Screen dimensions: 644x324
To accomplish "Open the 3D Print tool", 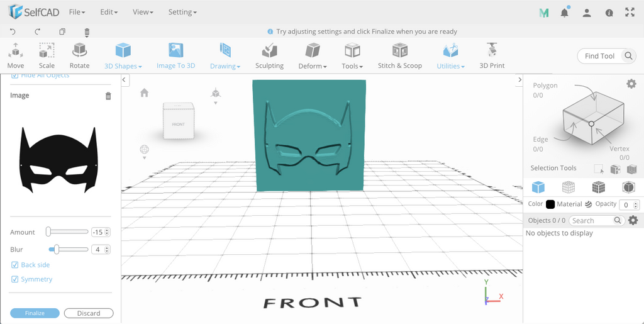I will 492,56.
